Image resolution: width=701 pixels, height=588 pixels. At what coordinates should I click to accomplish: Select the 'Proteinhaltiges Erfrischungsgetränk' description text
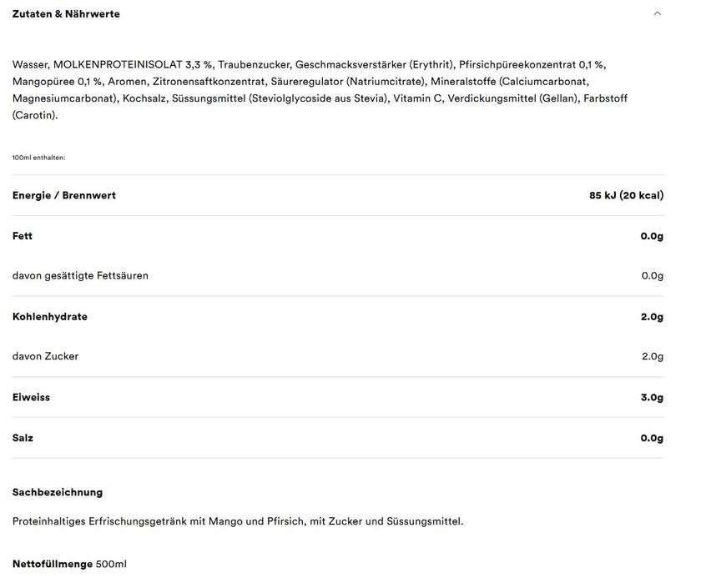(238, 521)
